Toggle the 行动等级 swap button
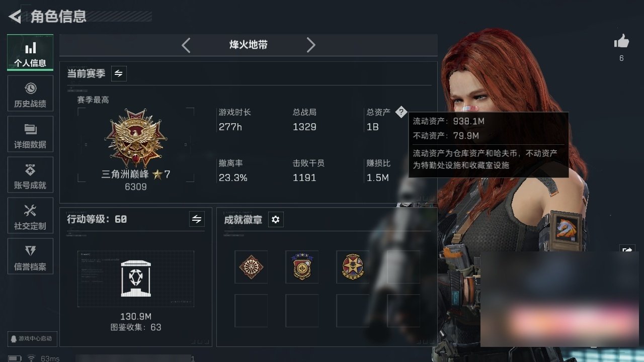Viewport: 644px width, 362px height. click(197, 219)
